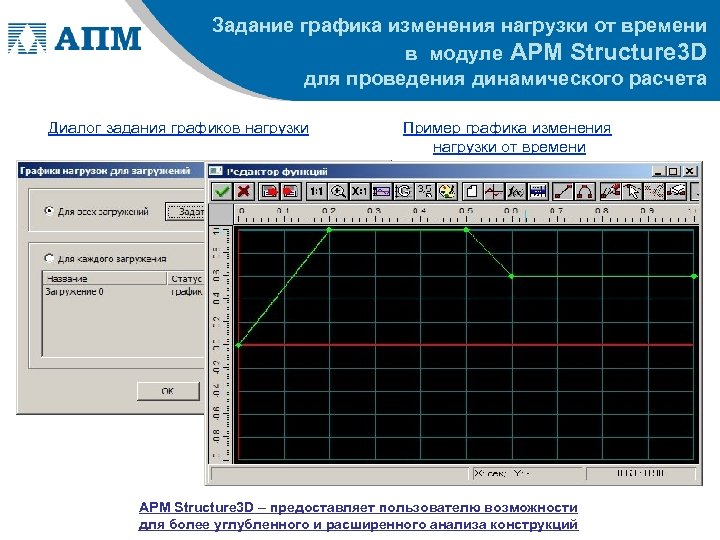Click the 'Задать' button in load dialog
720x540 pixels.
click(185, 212)
